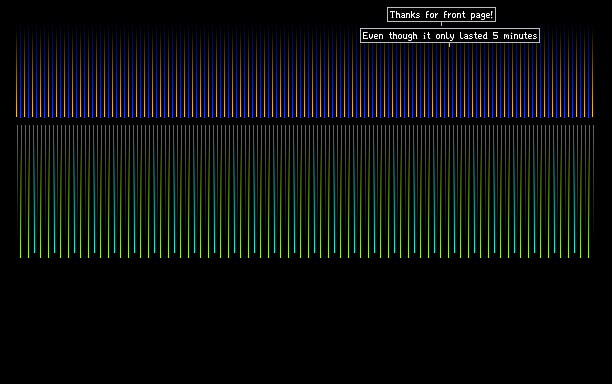This screenshot has height=384, width=612.
Task: Click the pointer stem below "Thanks for front page!"
Action: (441, 24)
